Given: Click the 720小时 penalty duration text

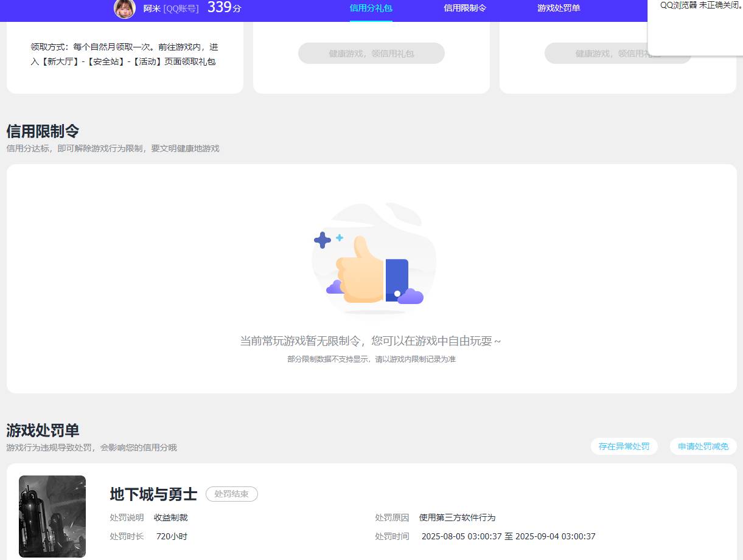Looking at the screenshot, I should 171,536.
